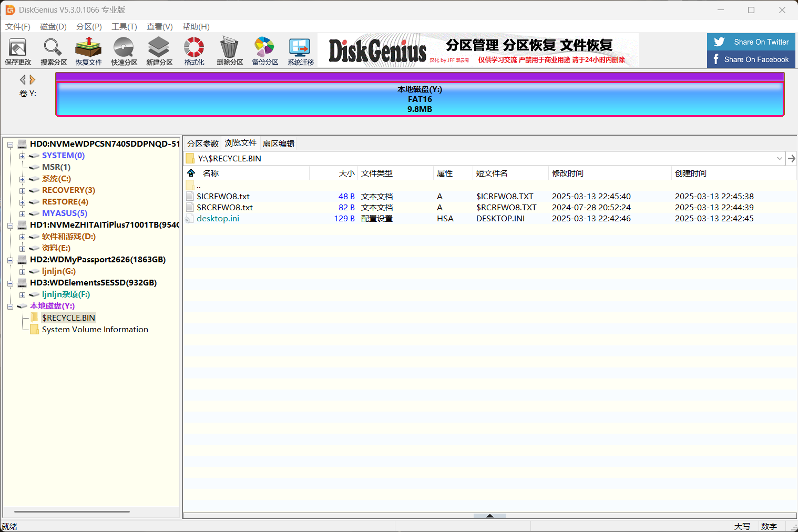This screenshot has height=532, width=798.
Task: Open the Search Partitions (搜索分区) tool
Action: click(x=54, y=51)
